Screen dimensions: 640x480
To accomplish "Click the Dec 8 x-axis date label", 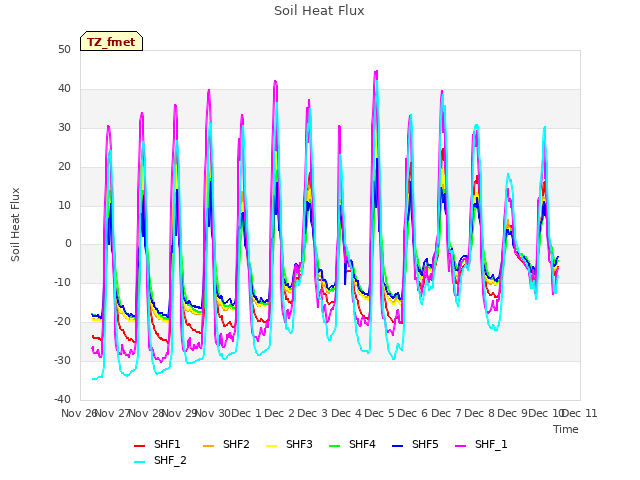I will pos(480,413).
